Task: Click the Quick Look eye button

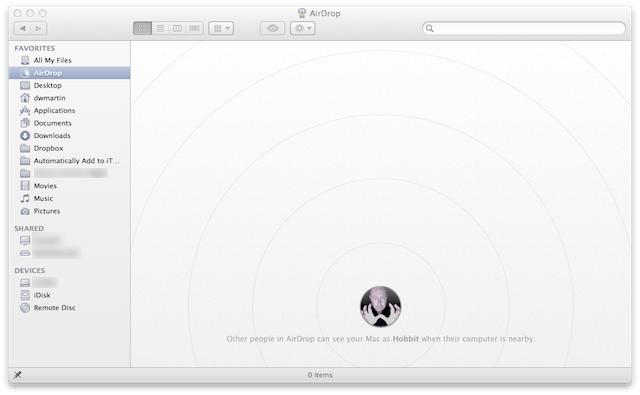Action: click(273, 28)
